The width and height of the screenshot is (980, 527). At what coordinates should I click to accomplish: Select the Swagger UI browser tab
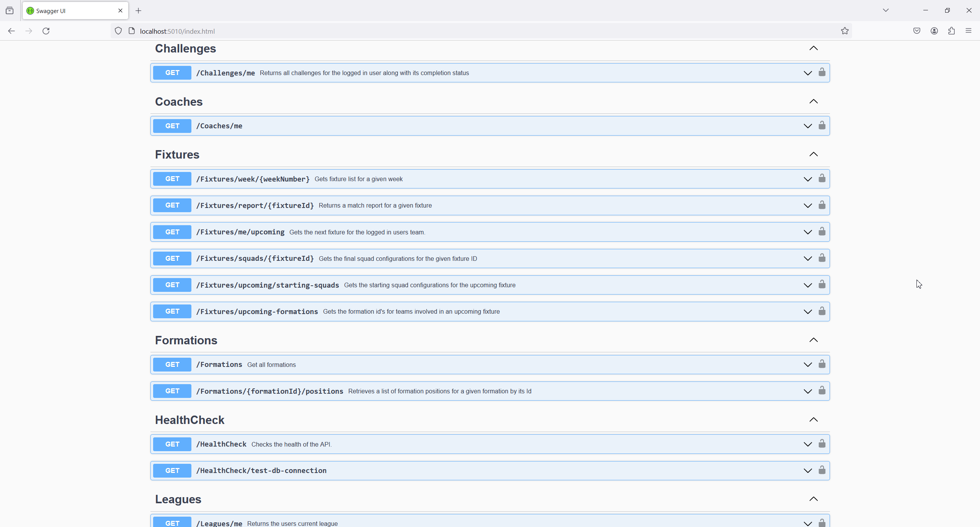pos(73,11)
